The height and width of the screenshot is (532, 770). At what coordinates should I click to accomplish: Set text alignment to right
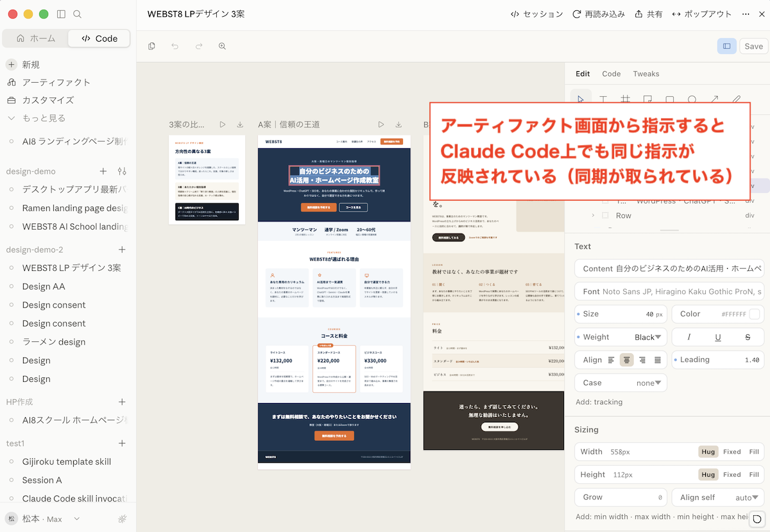tap(642, 360)
